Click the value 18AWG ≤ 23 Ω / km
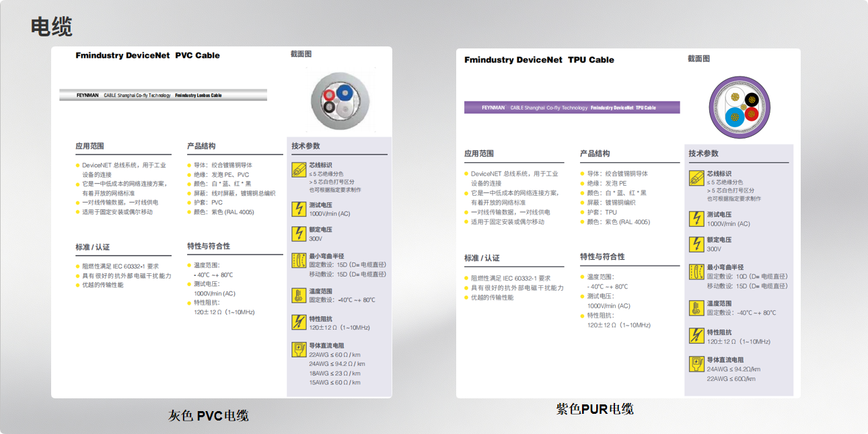This screenshot has height=434, width=868. pyautogui.click(x=334, y=373)
